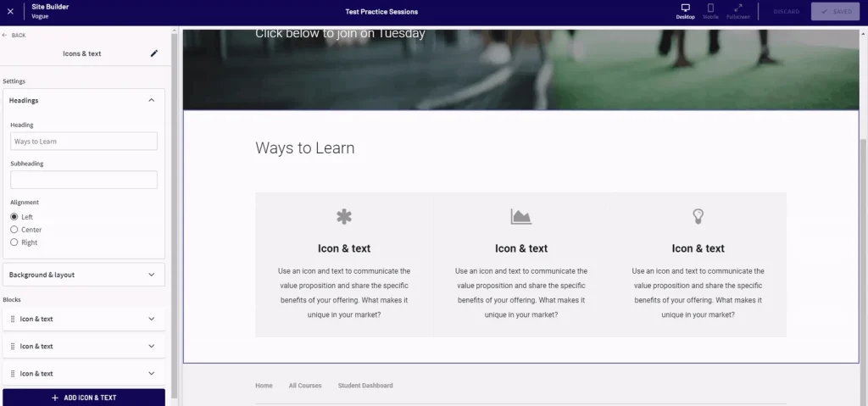Open All Courses footer link
868x406 pixels.
[x=304, y=386]
